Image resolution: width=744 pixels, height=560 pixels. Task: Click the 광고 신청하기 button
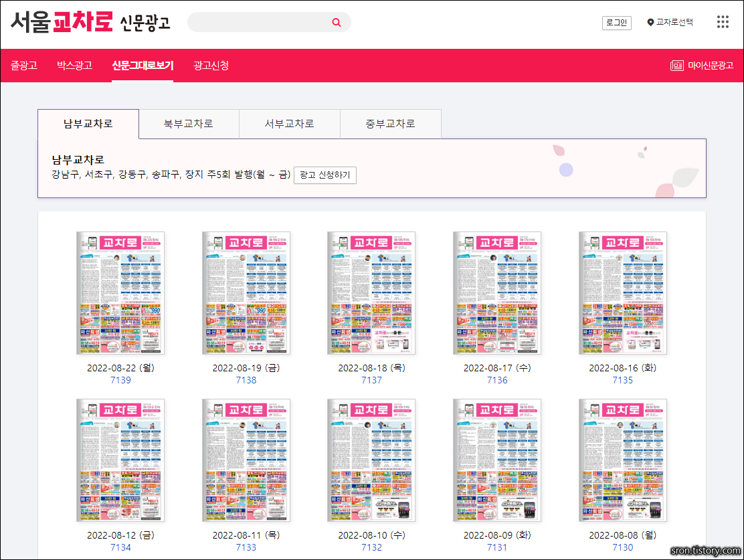[325, 175]
